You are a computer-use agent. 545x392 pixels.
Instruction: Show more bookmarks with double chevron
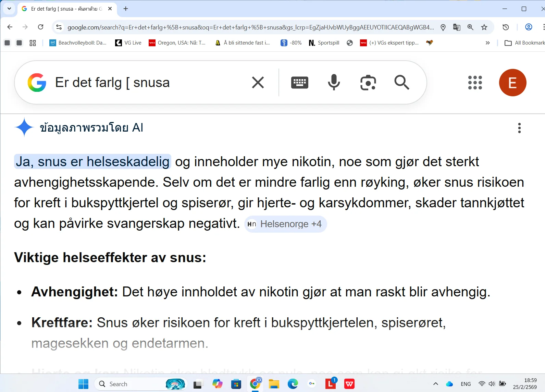pyautogui.click(x=487, y=43)
